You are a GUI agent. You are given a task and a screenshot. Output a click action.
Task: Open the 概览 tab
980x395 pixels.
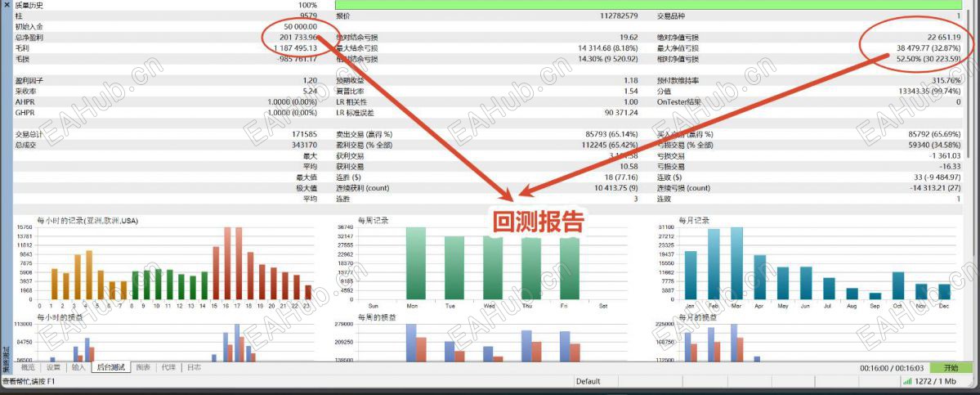point(29,367)
